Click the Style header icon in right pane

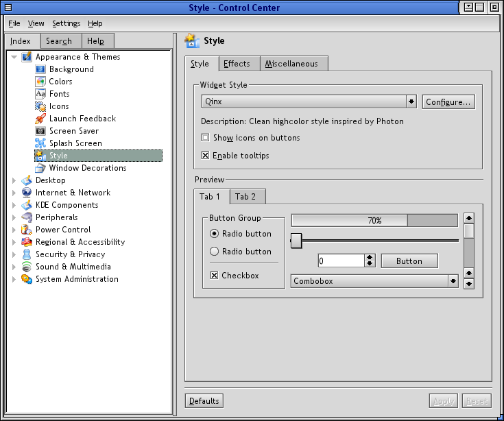click(192, 41)
